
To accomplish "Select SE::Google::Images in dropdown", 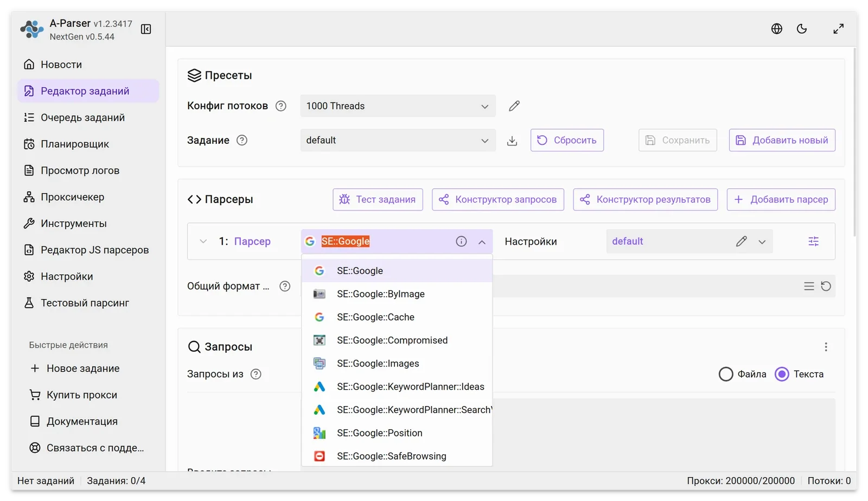I will click(x=397, y=364).
